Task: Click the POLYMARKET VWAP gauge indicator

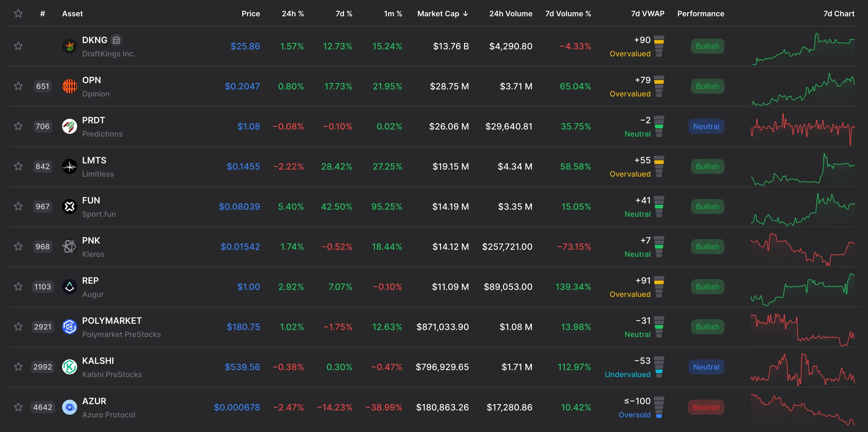Action: (659, 327)
